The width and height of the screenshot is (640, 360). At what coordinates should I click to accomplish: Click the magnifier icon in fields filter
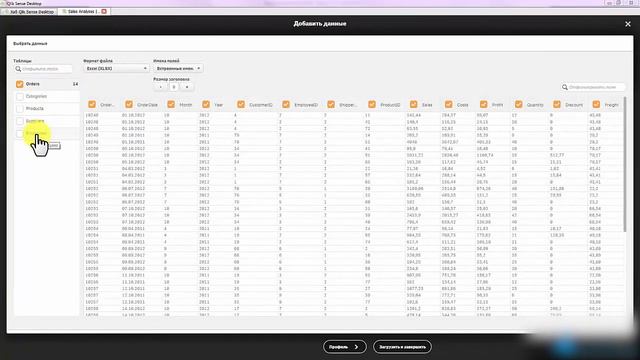click(565, 87)
